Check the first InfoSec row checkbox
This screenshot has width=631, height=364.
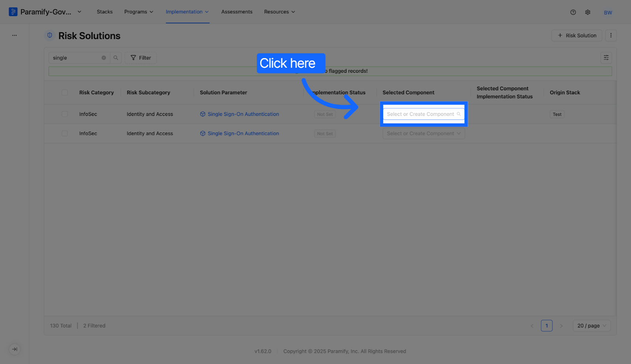(x=65, y=114)
